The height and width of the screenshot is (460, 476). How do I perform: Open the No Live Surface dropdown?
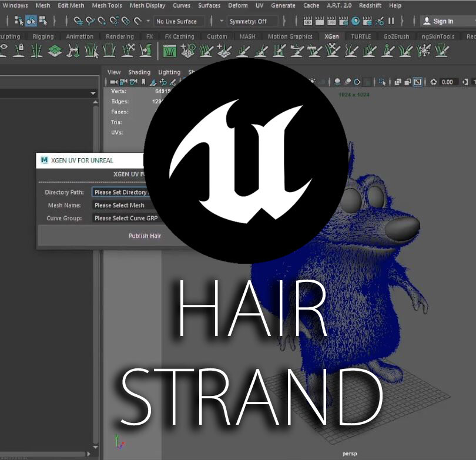pos(179,22)
